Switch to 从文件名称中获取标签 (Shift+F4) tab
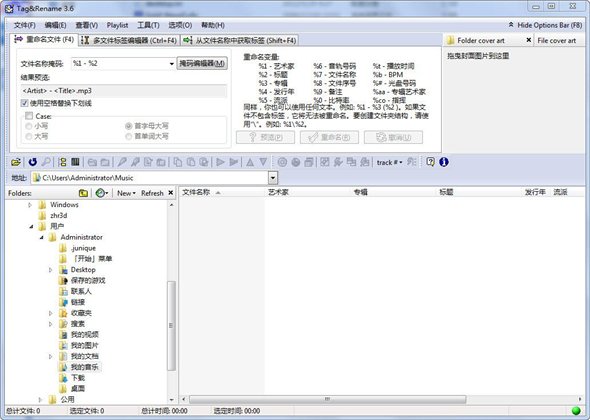This screenshot has height=420, width=590. click(x=240, y=40)
